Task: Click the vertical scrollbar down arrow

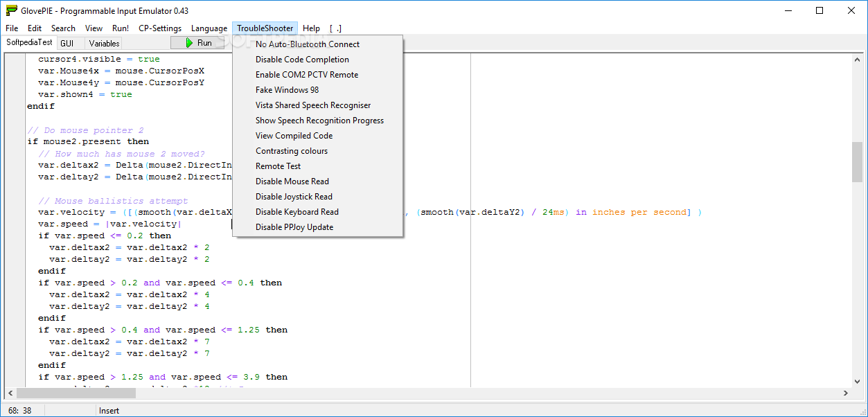Action: (x=857, y=380)
